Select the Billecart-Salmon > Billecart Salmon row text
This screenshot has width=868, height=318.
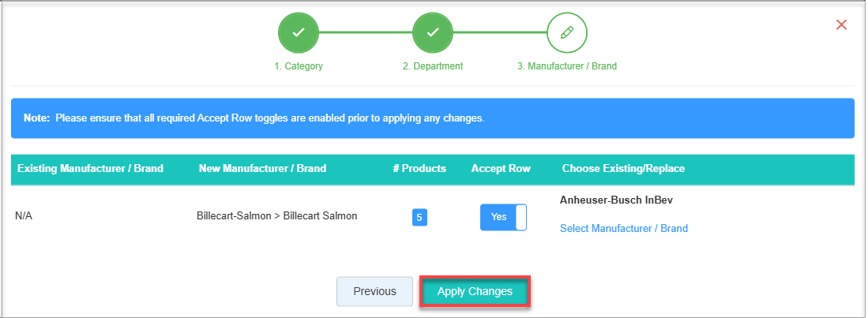(x=276, y=216)
